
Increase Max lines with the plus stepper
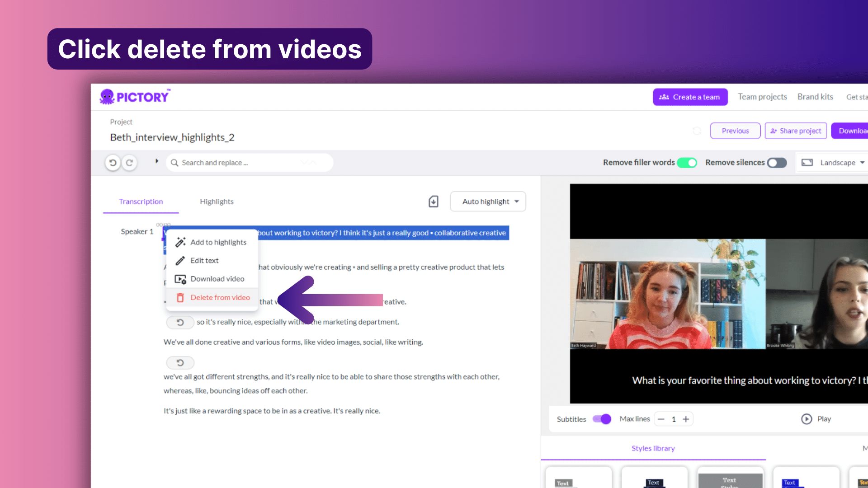[686, 419]
